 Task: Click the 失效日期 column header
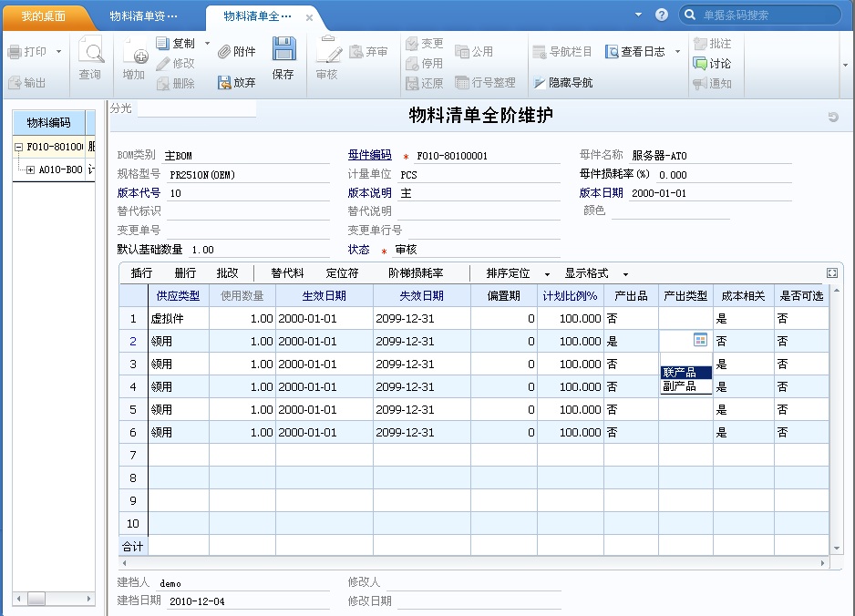421,296
